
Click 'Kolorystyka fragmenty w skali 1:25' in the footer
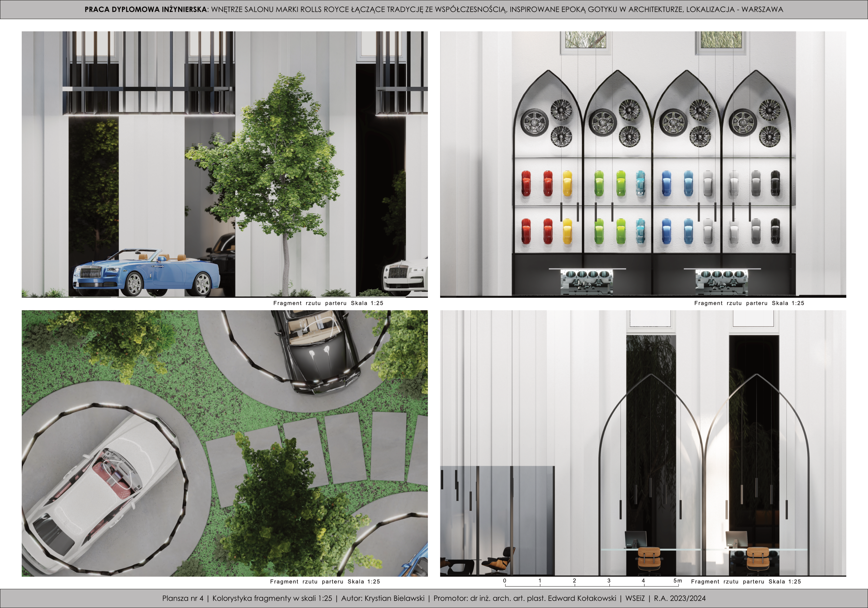[x=272, y=598]
